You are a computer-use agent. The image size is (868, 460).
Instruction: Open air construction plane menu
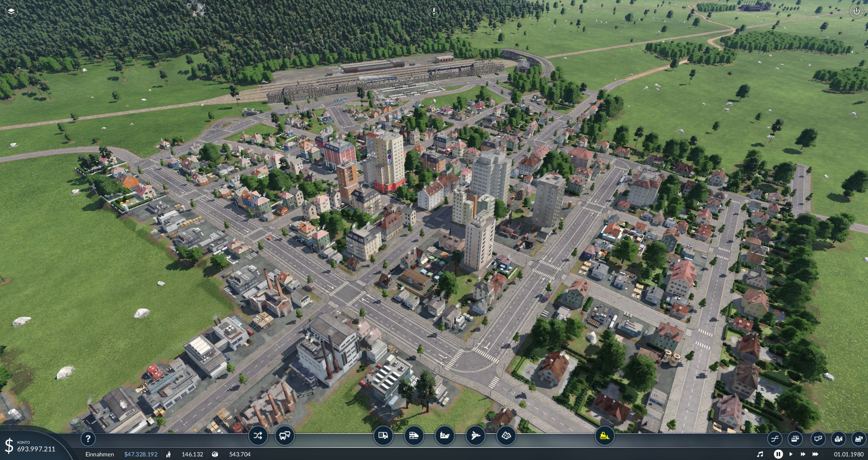pyautogui.click(x=475, y=436)
